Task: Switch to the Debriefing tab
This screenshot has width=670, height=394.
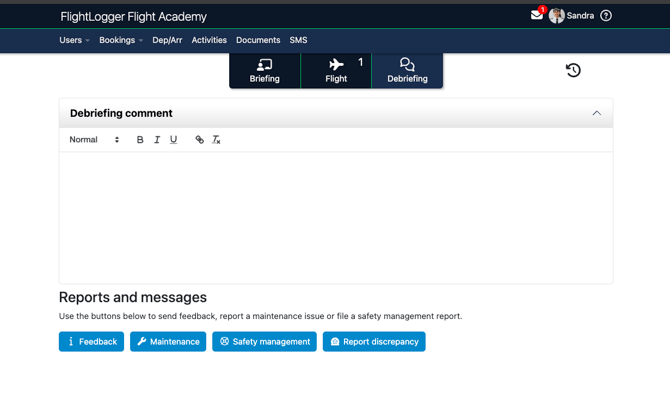Action: coord(407,71)
